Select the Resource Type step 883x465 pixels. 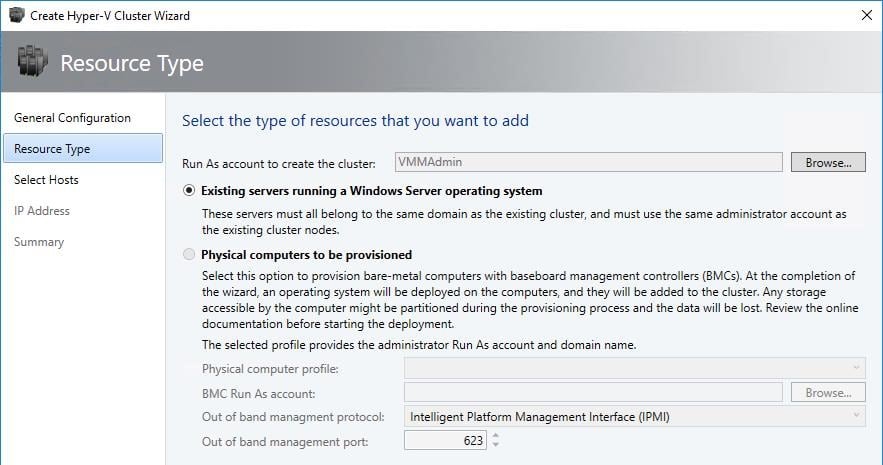83,149
